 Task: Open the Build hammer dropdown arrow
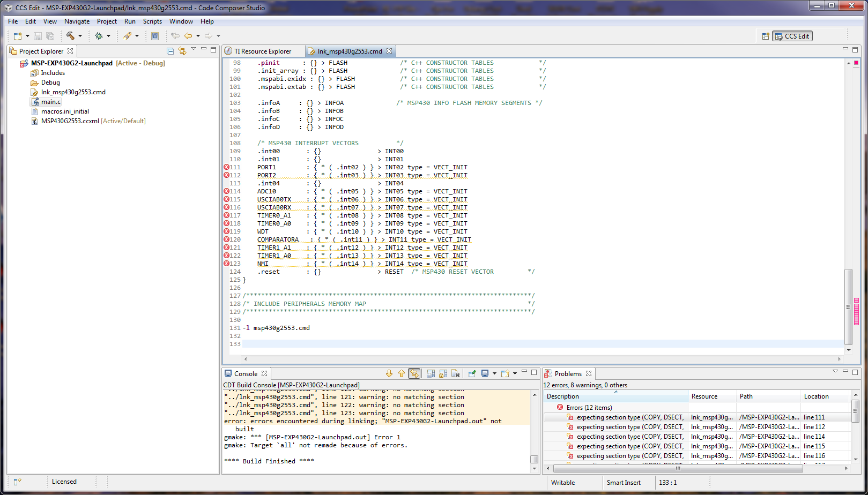tap(80, 36)
